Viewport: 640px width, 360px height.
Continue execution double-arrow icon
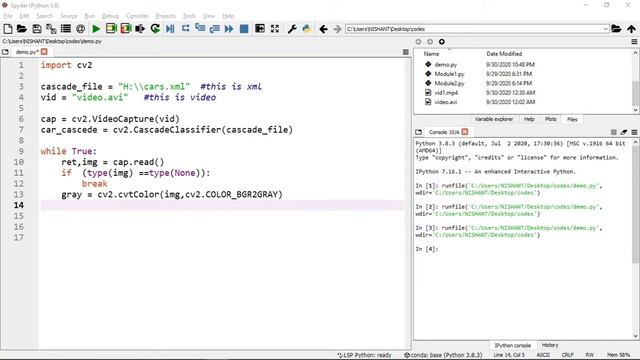click(x=229, y=29)
